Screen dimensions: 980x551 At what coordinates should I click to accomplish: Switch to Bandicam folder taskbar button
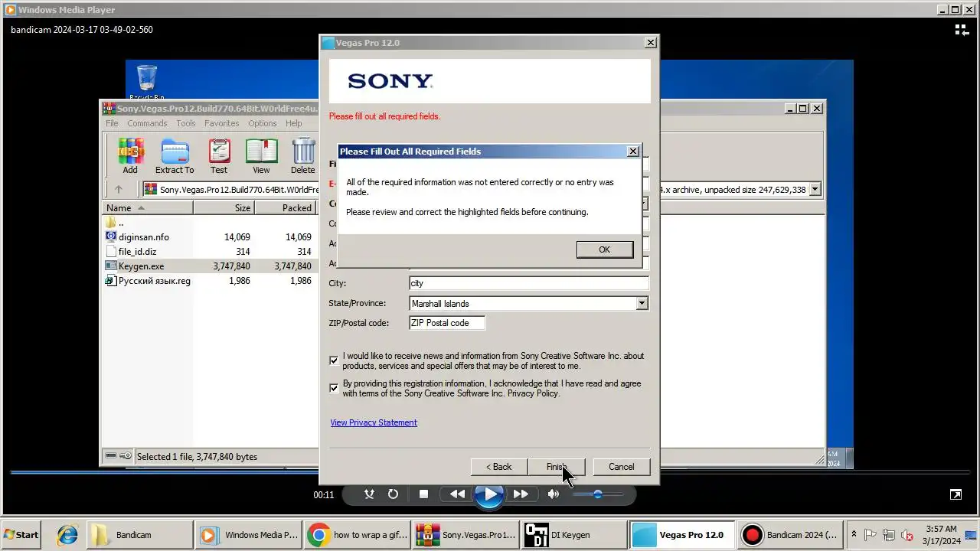(139, 535)
